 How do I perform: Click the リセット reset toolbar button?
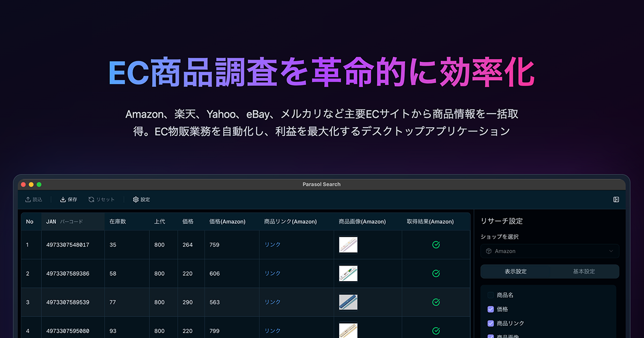[x=101, y=200]
